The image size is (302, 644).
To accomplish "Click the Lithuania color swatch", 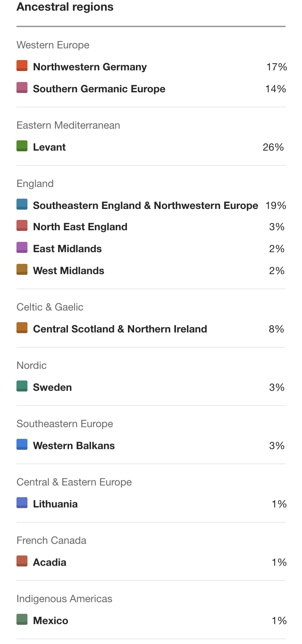I will [x=22, y=503].
